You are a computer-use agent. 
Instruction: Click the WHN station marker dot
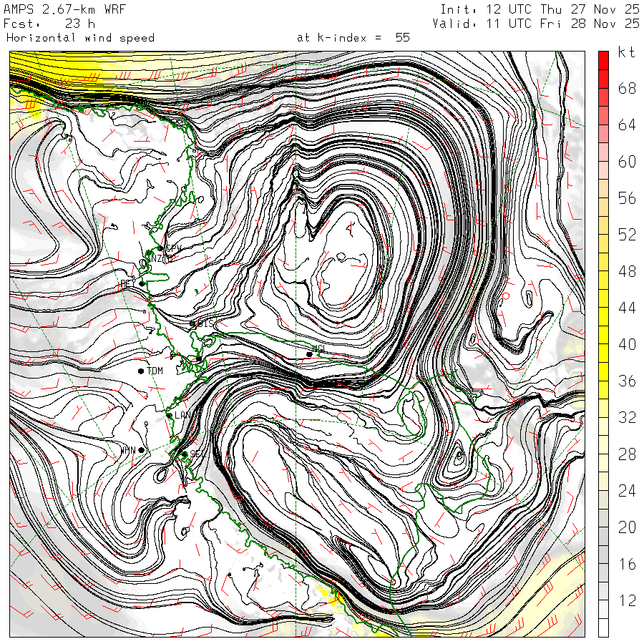[x=141, y=450]
